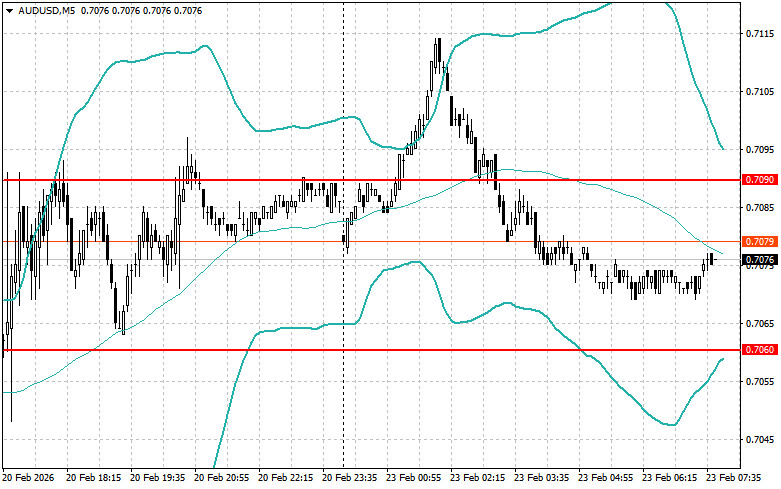The width and height of the screenshot is (781, 489).
Task: Select the 0.7085 price axis value
Action: [x=760, y=208]
